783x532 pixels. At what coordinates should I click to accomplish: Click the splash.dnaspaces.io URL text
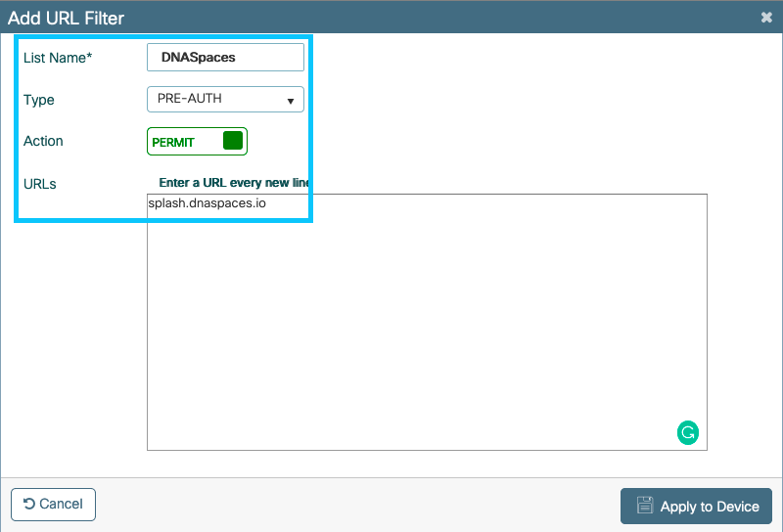[x=207, y=203]
